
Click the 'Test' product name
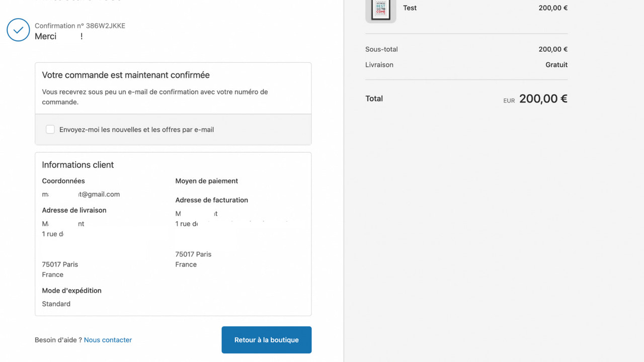pos(410,8)
